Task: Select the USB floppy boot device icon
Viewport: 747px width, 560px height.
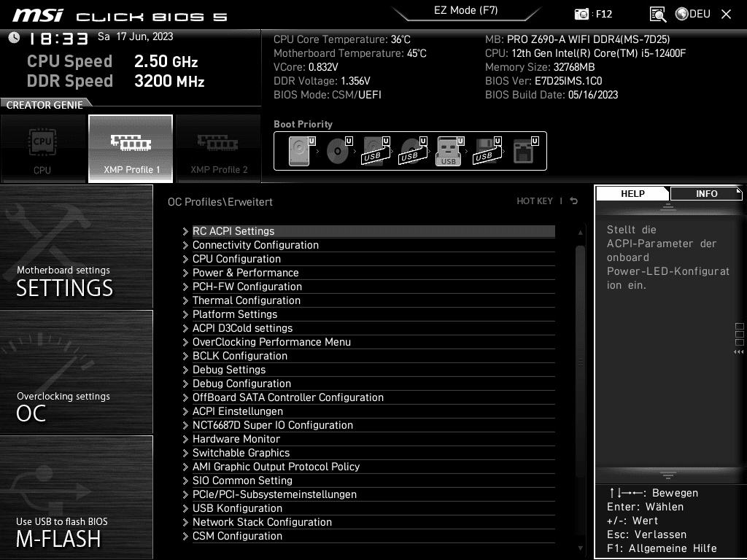Action: tap(487, 151)
